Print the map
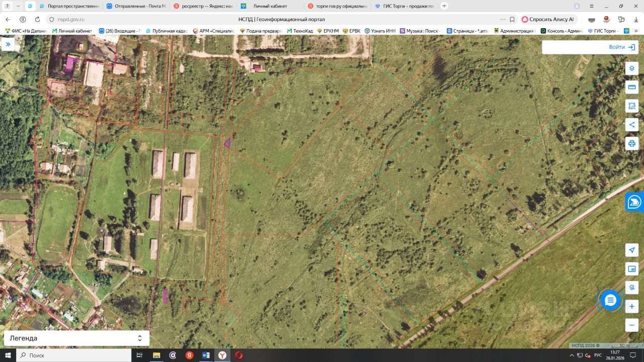 coord(632,143)
